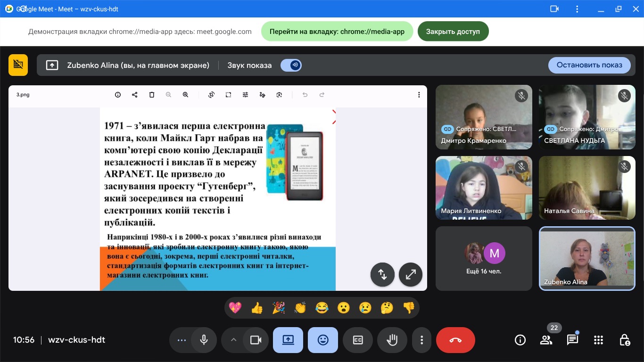
Task: Mute the microphone
Action: pos(204,340)
